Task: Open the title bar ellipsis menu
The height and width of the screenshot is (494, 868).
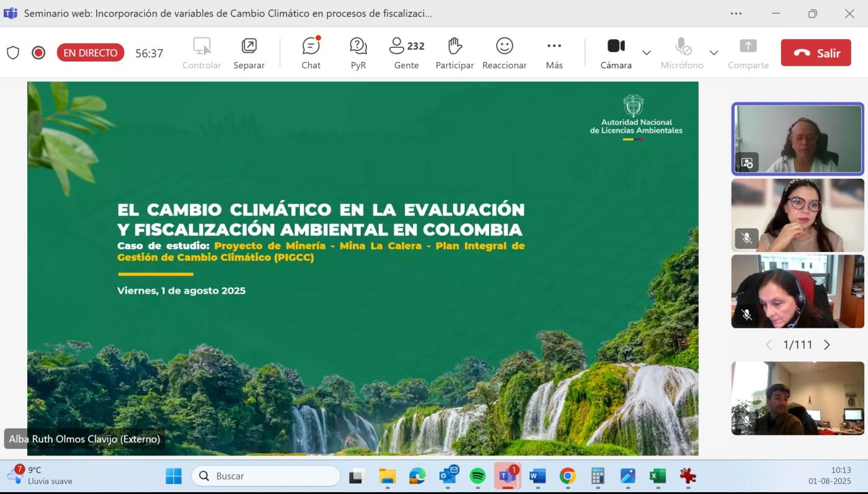Action: tap(736, 14)
